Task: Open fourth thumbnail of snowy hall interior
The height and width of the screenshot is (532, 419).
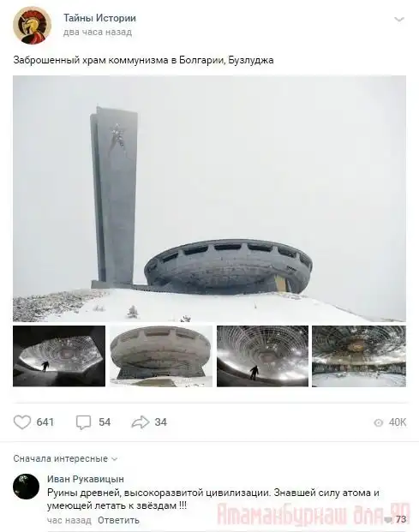Action: coord(359,356)
